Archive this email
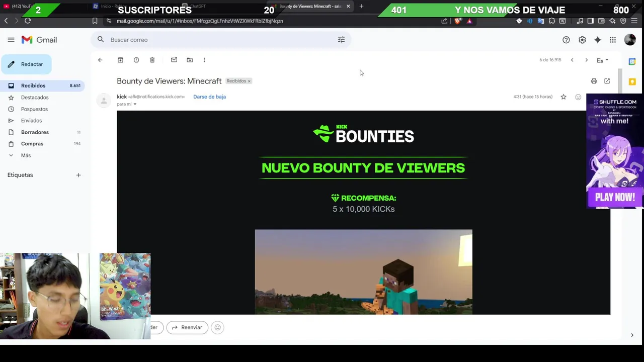The height and width of the screenshot is (362, 644). pos(120,60)
